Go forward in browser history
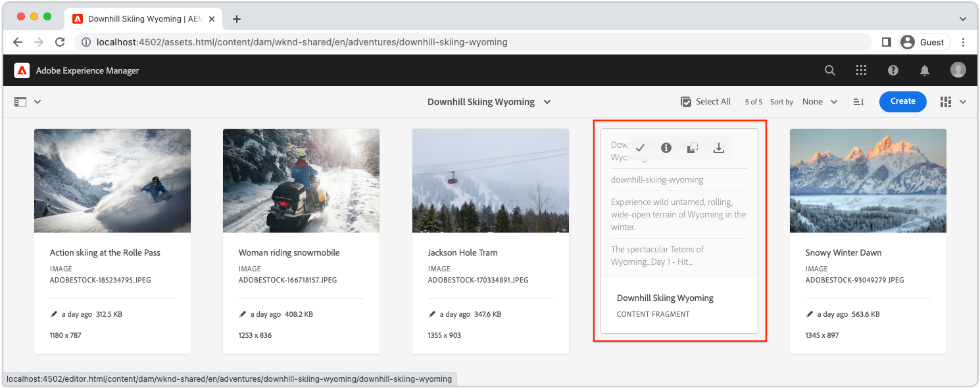The width and height of the screenshot is (980, 389). pyautogui.click(x=39, y=42)
